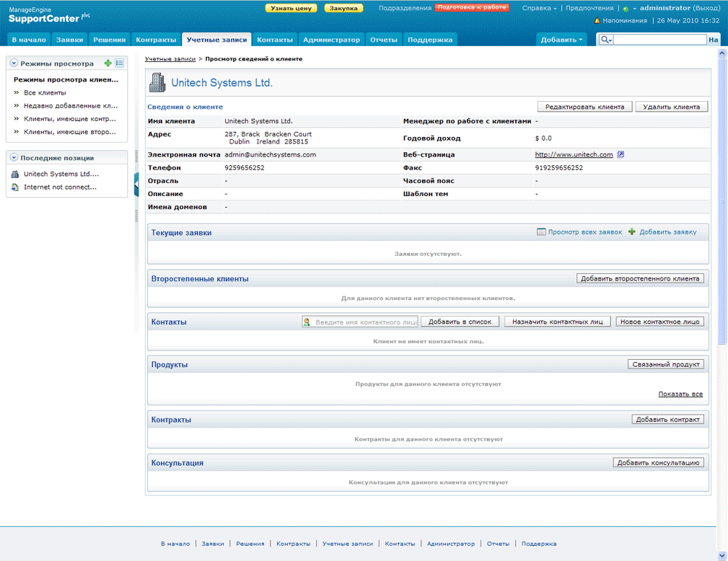Click the Закупка button
This screenshot has height=561, width=728.
[343, 8]
